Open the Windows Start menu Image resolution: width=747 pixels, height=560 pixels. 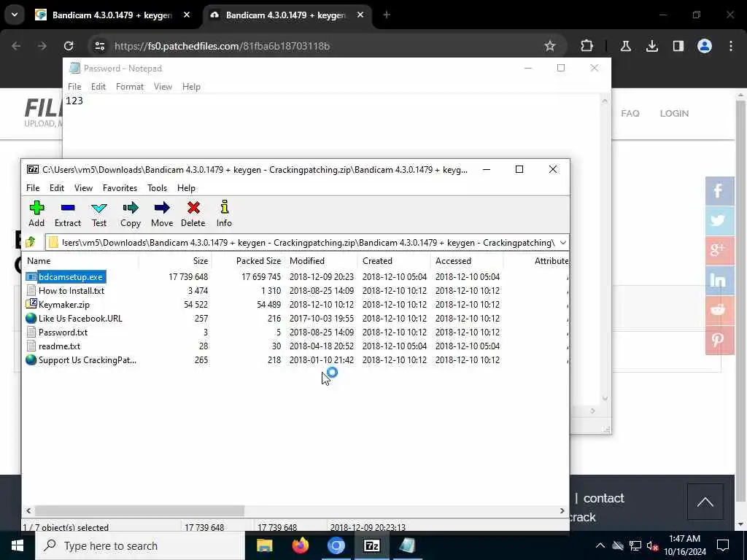[18, 545]
